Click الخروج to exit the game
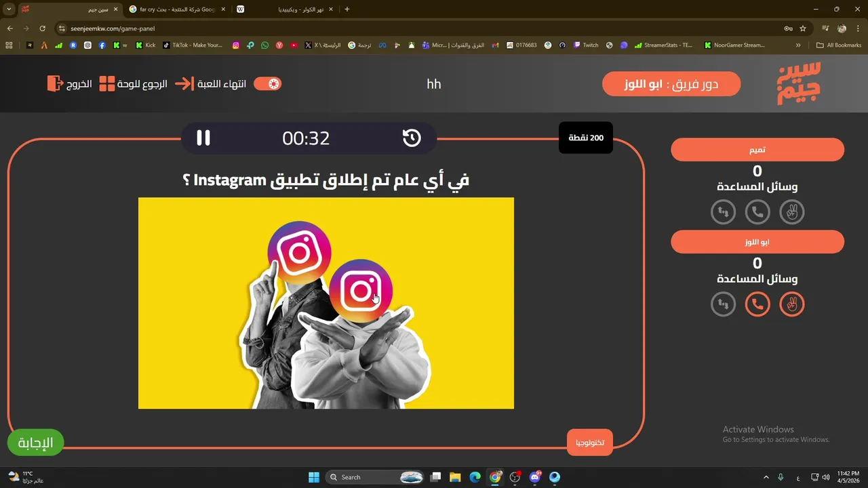This screenshot has width=868, height=488. [69, 84]
